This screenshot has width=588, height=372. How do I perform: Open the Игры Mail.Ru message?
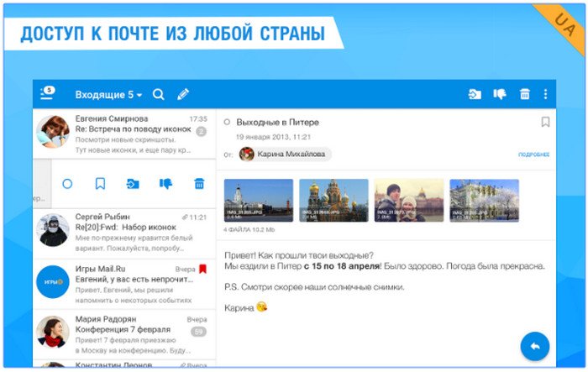(x=124, y=284)
